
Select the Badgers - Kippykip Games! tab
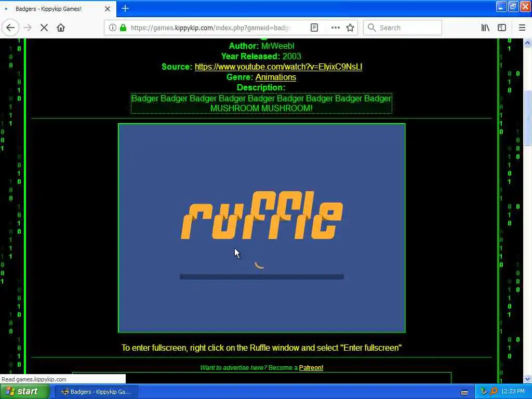[58, 9]
